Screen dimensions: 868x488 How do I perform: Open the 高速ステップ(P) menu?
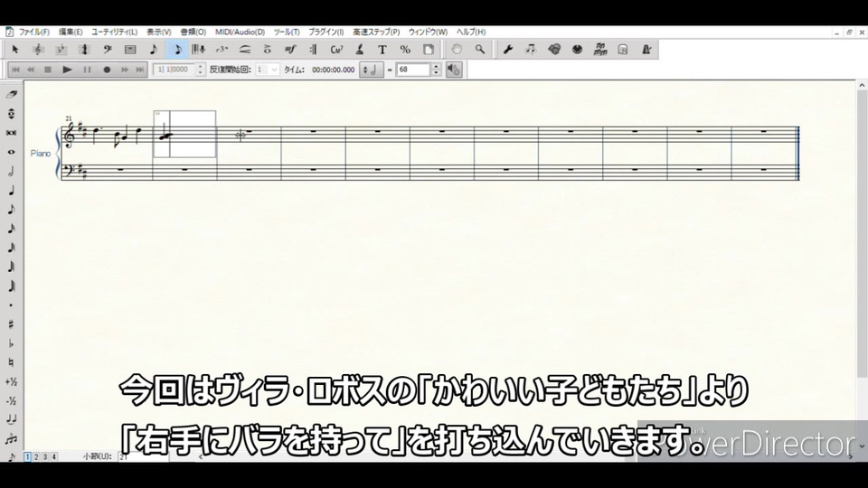(376, 33)
